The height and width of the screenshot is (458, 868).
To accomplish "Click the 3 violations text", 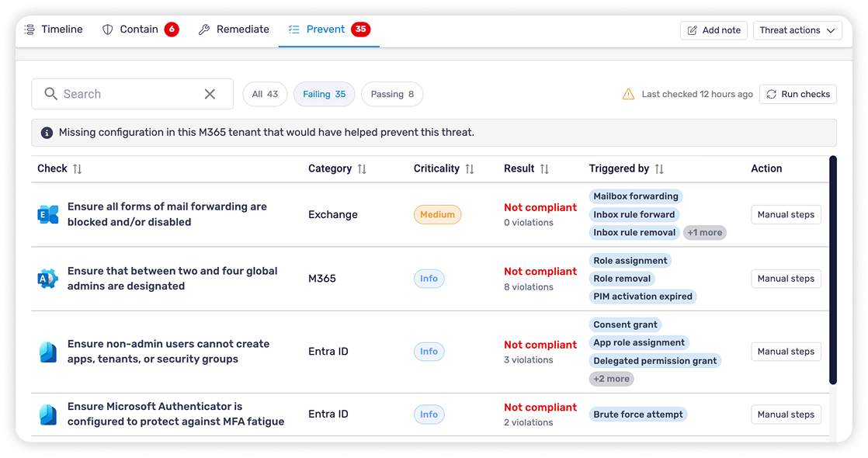I will (529, 360).
